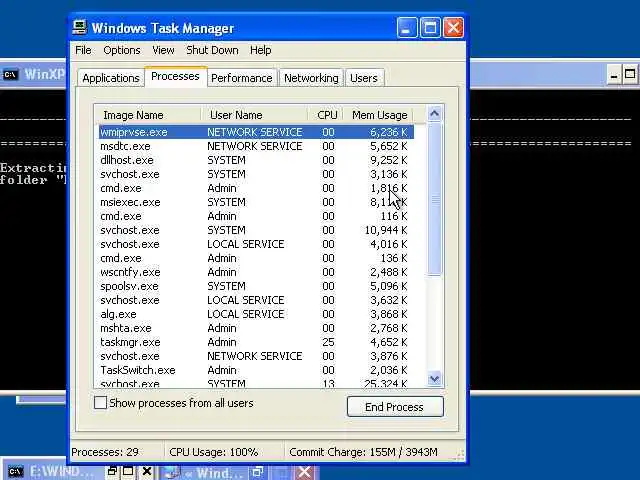640x480 pixels.
Task: Select svchost.exe using 3,136 K
Action: click(256, 174)
